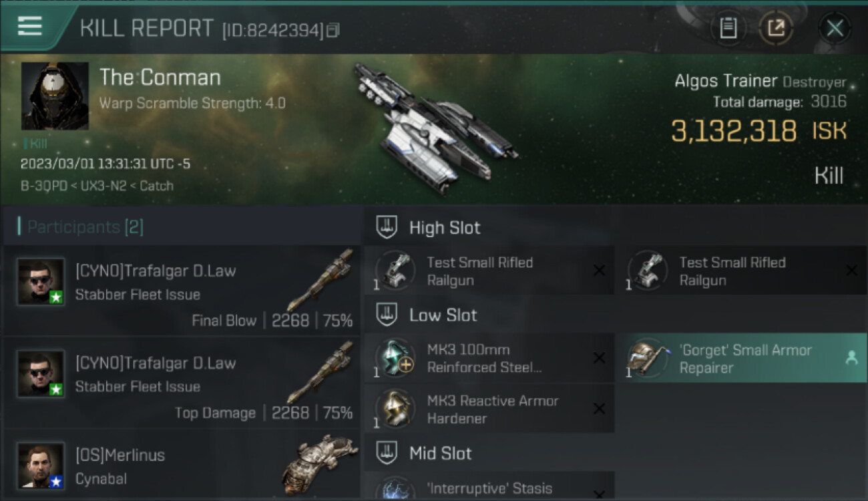Select 'Gorget' Small Armor Repairer item
868x501 pixels.
[x=742, y=358]
